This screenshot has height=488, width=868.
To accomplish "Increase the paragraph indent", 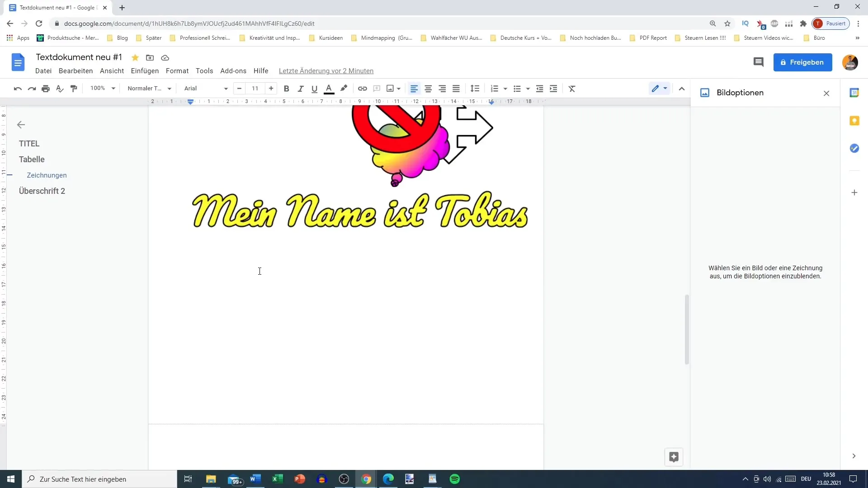I will click(553, 89).
